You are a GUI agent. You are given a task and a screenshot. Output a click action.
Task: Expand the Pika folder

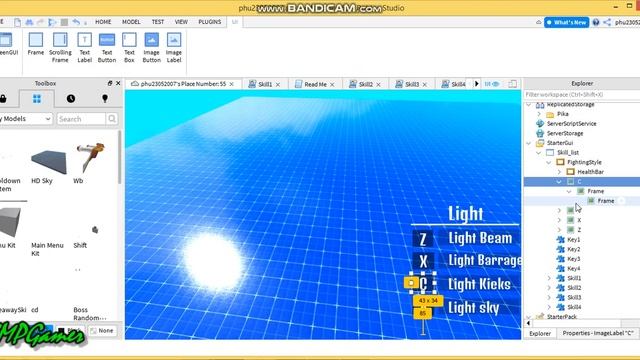click(539, 114)
